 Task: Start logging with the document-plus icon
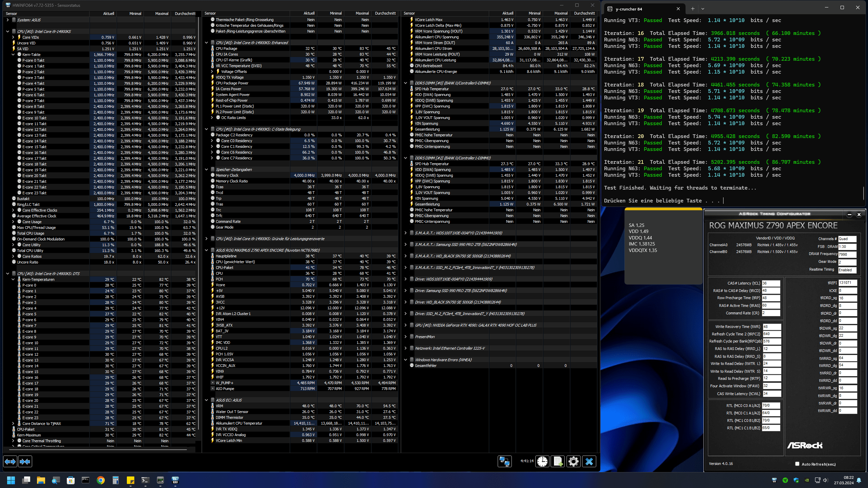pos(558,462)
